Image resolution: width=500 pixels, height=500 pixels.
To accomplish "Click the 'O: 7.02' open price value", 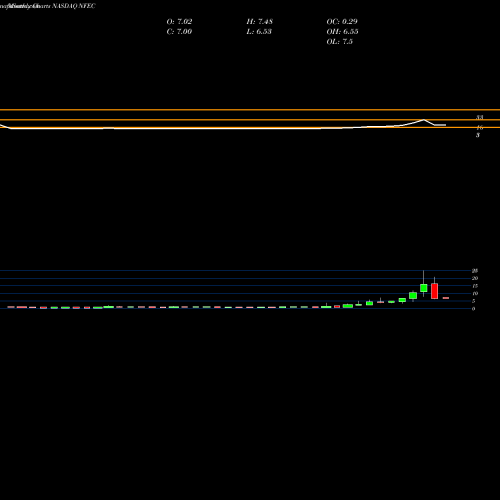I will (179, 22).
